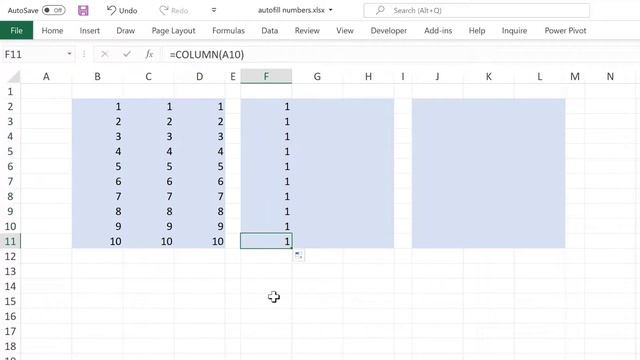
Task: Click the Cancel X formula icon
Action: pos(104,54)
